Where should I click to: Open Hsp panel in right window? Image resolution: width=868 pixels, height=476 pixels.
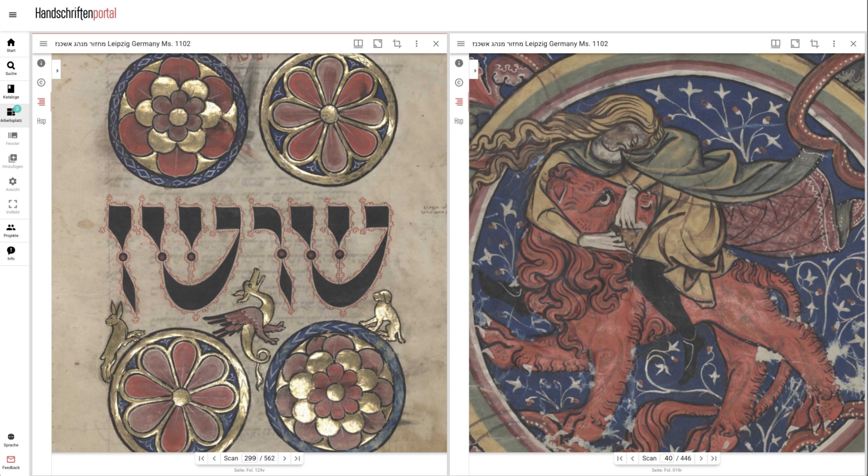pyautogui.click(x=459, y=121)
